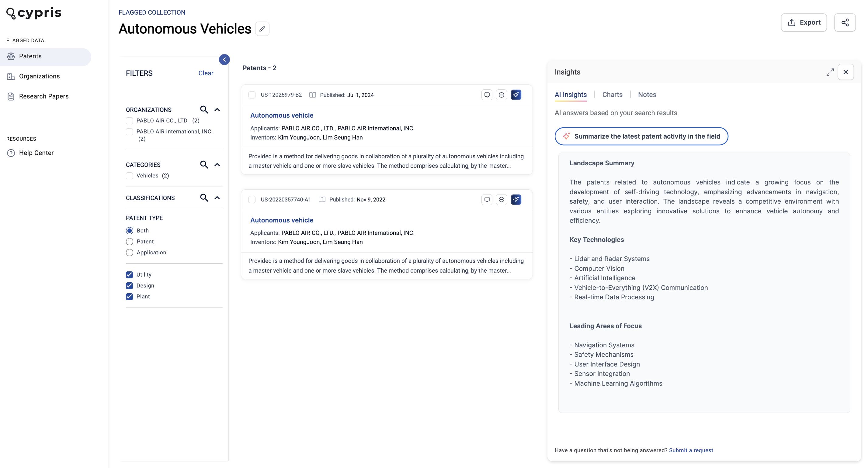Click Submit a request link
Image resolution: width=868 pixels, height=468 pixels.
tap(691, 450)
